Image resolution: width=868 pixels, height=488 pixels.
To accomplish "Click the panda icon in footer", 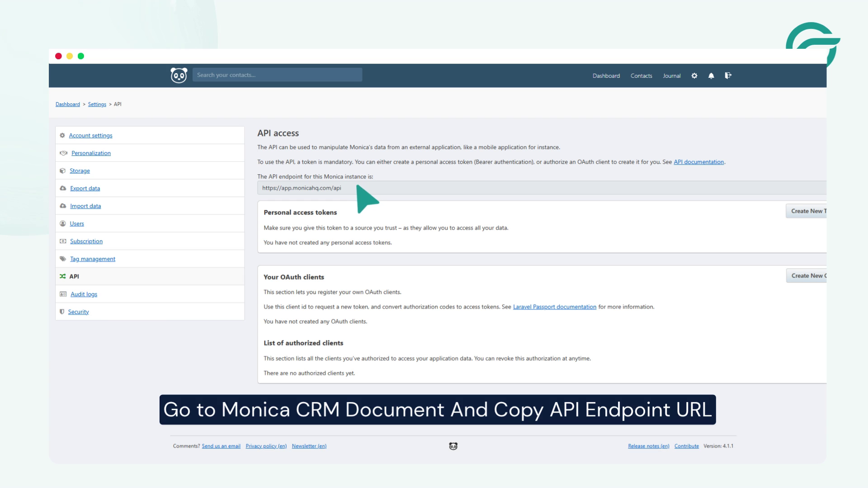I will point(453,446).
